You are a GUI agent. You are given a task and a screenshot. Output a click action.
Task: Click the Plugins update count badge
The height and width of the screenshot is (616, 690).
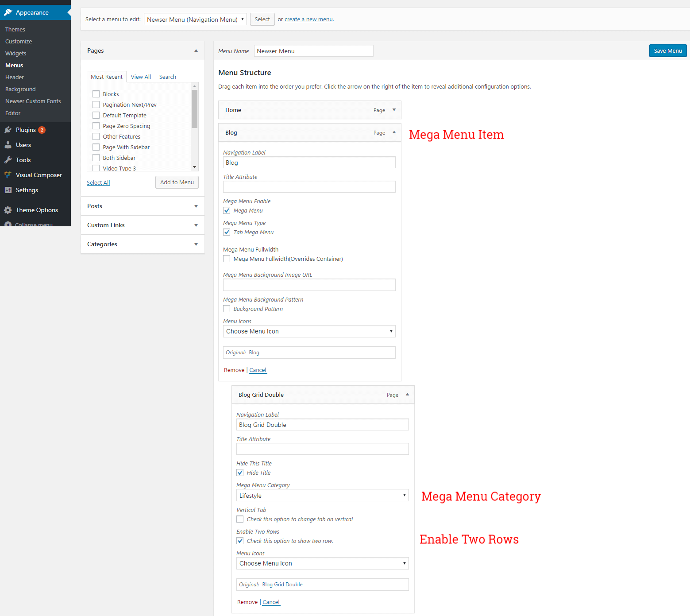point(42,130)
